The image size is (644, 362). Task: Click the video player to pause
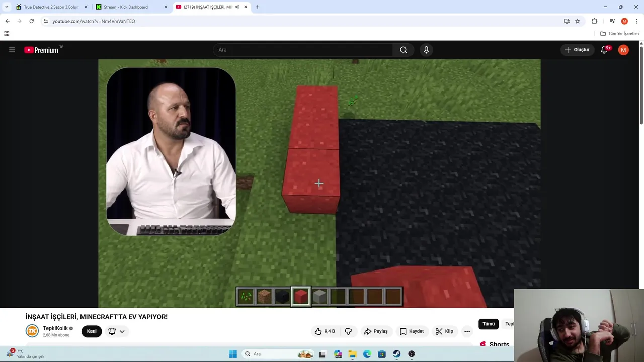(x=319, y=184)
